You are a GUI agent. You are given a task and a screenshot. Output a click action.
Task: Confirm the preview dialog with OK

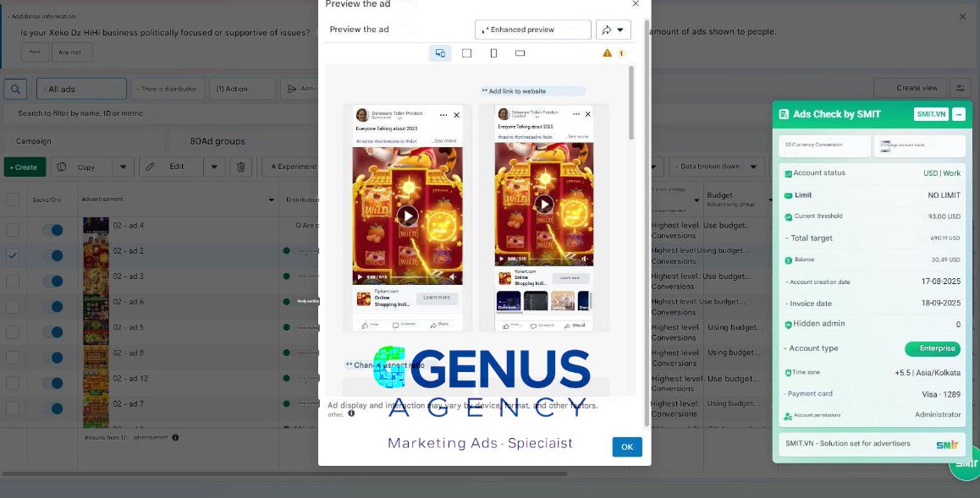627,446
